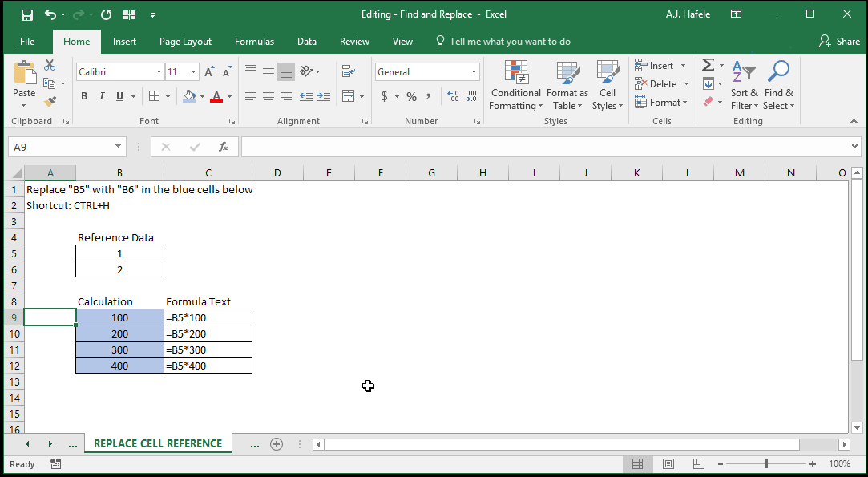Image resolution: width=868 pixels, height=477 pixels.
Task: Apply the Accounting dollar number format
Action: 384,96
